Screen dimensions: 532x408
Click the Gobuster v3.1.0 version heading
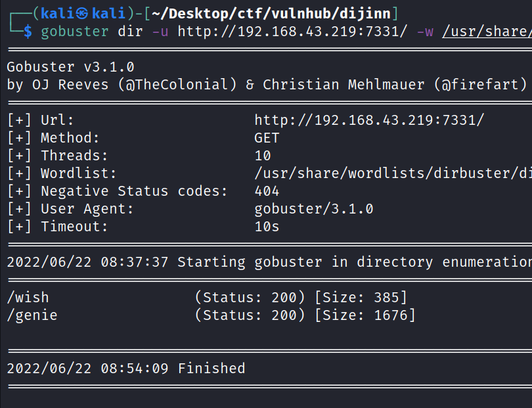(x=71, y=67)
